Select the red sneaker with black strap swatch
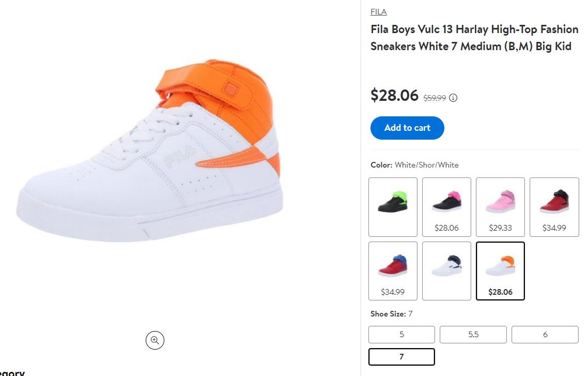588x376 pixels. point(554,207)
